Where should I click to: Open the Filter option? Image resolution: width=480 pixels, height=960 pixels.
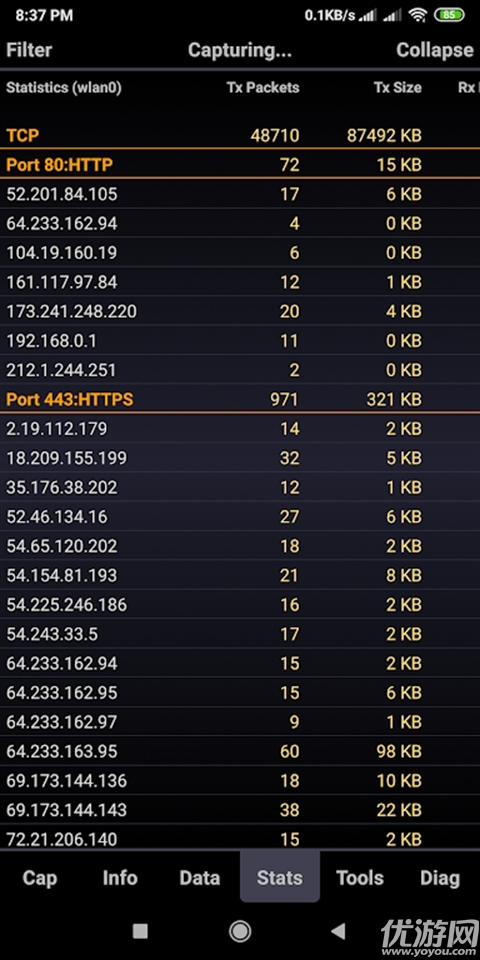[29, 50]
